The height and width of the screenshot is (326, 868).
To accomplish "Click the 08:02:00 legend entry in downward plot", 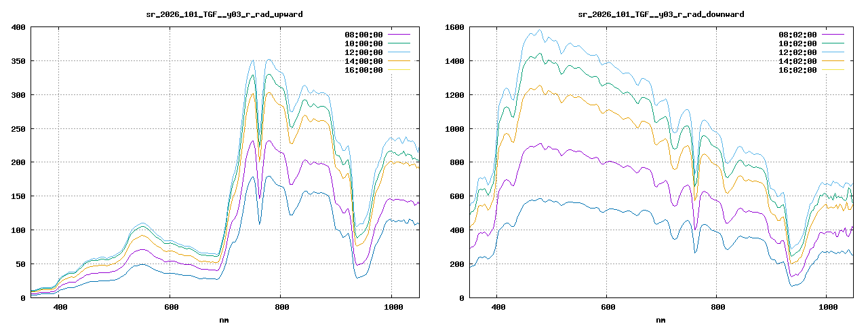I will [797, 35].
